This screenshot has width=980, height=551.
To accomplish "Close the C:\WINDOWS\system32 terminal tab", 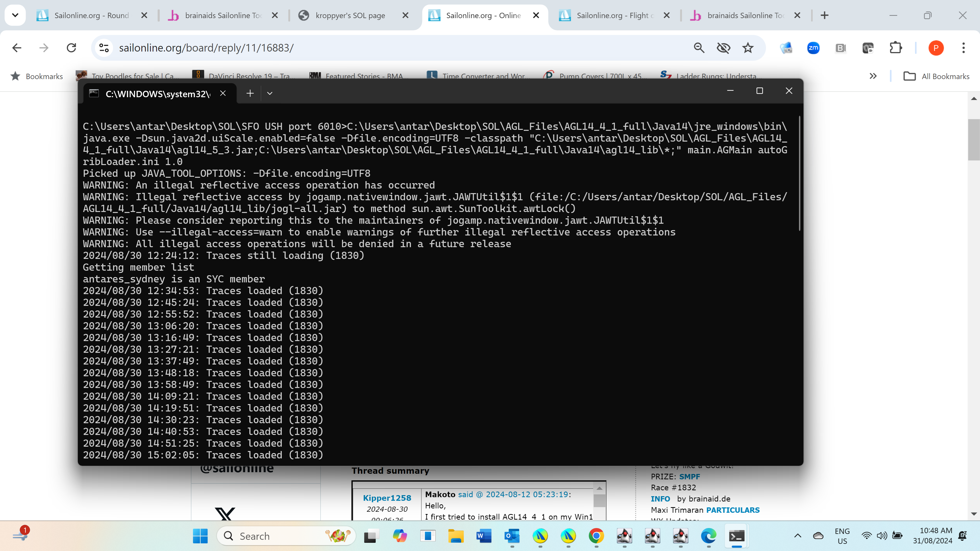I will 223,93.
